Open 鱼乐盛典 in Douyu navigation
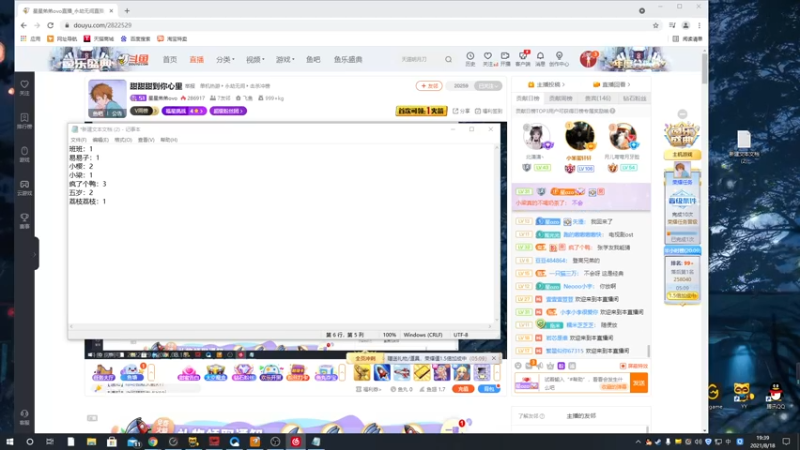The image size is (800, 450). coord(348,60)
